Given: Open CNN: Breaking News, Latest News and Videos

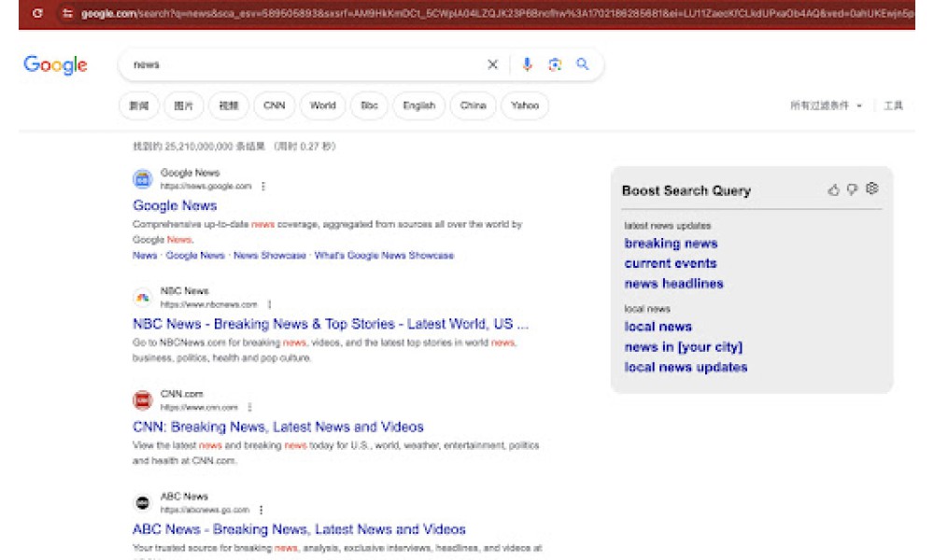Looking at the screenshot, I should coord(277,427).
